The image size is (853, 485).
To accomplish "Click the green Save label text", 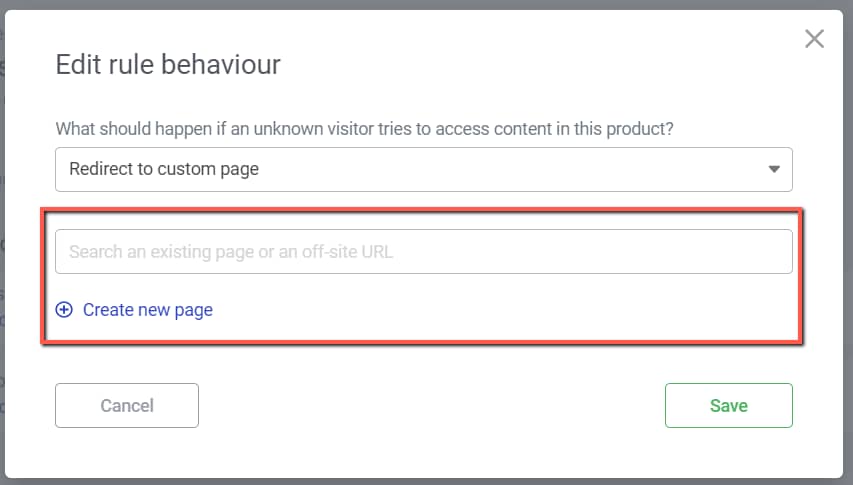I will pos(728,405).
